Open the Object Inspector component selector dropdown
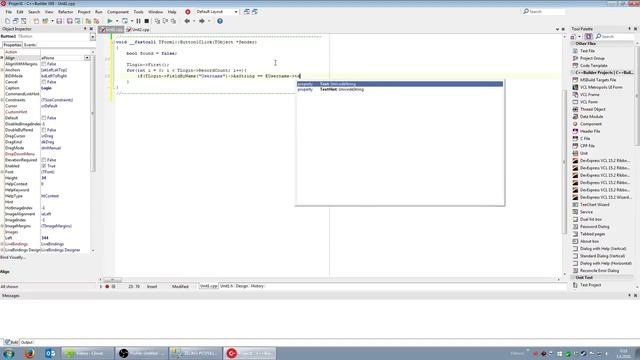This screenshot has height=360, width=640. (93, 36)
